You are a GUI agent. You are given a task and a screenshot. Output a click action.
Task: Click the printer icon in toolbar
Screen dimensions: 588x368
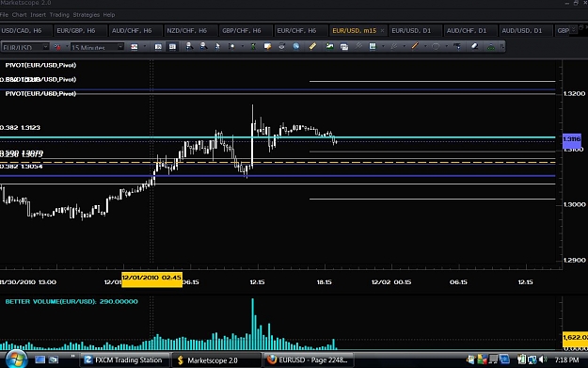[281, 46]
